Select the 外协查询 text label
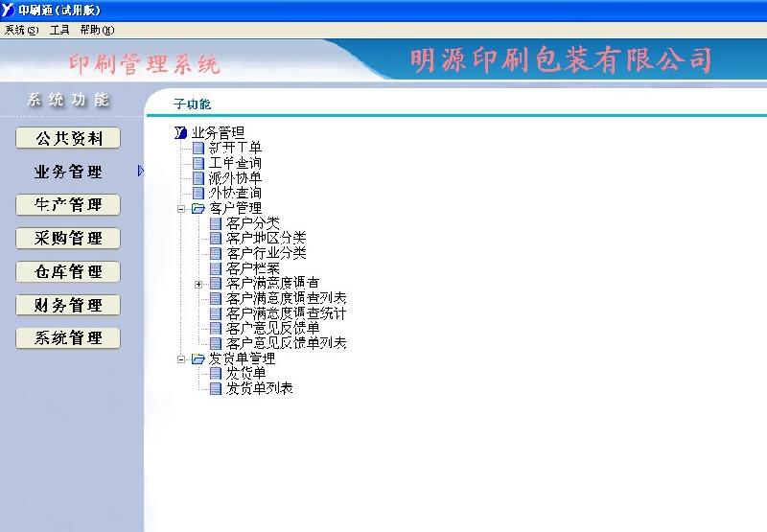 click(235, 193)
